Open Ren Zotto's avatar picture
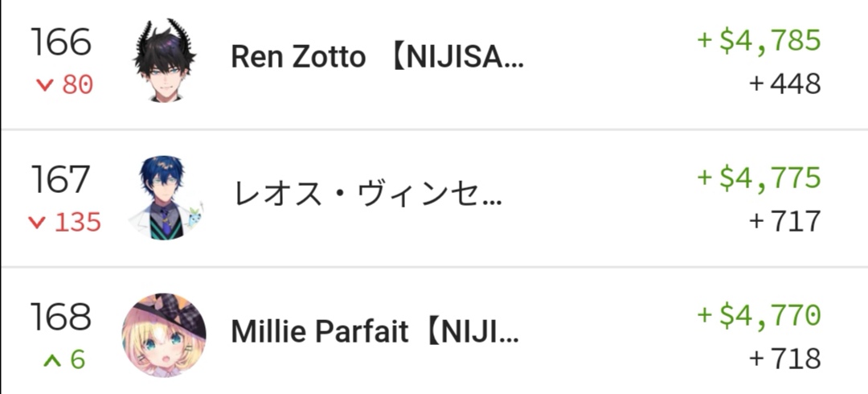Screen dimensions: 868x394 (x=165, y=60)
